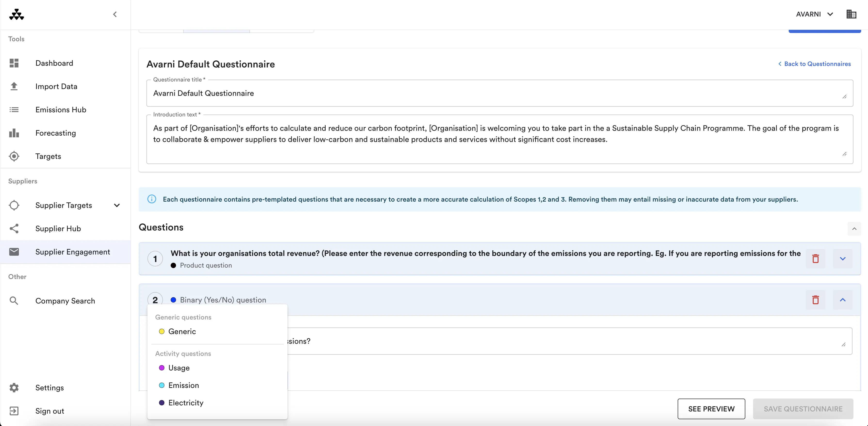868x426 pixels.
Task: Choose the Usage question type
Action: coord(217,368)
